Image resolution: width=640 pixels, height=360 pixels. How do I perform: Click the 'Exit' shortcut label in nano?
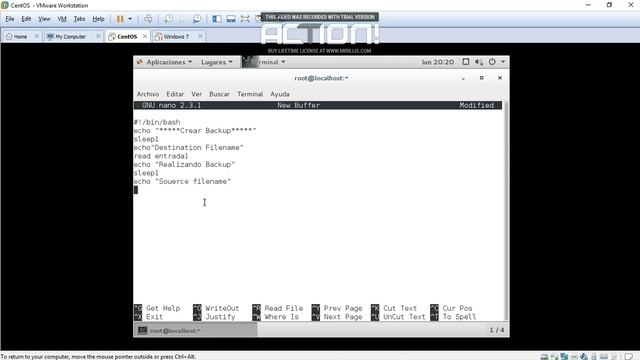[155, 317]
